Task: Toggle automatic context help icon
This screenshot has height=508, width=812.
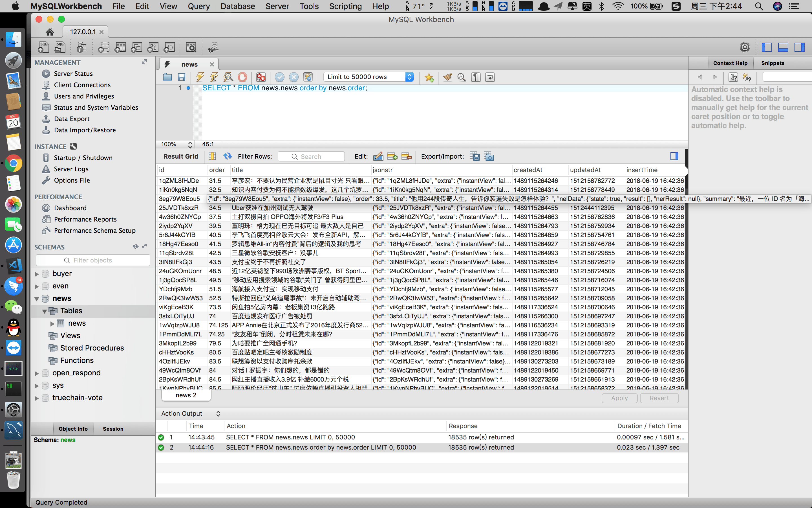Action: point(747,77)
